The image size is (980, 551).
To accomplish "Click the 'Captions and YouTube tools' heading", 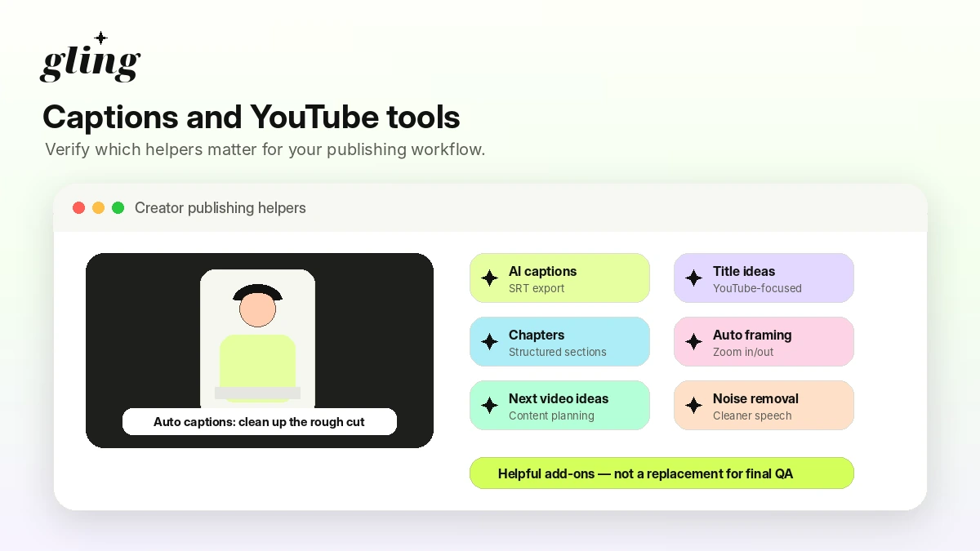I will tap(252, 117).
